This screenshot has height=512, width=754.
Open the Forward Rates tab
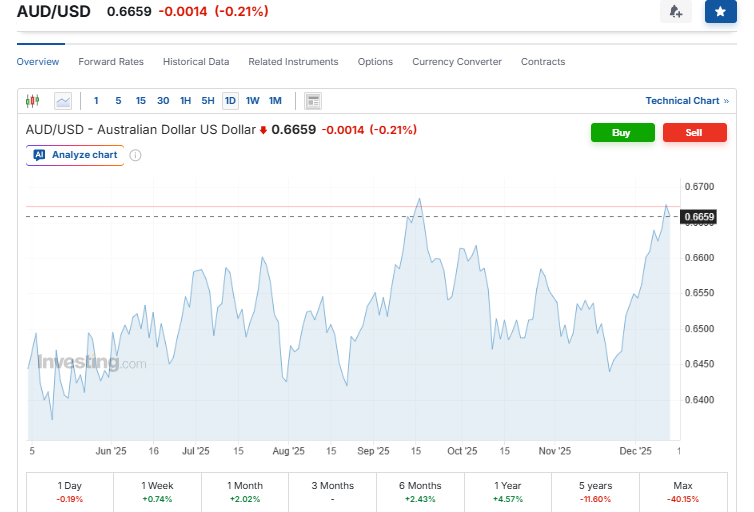pos(111,62)
